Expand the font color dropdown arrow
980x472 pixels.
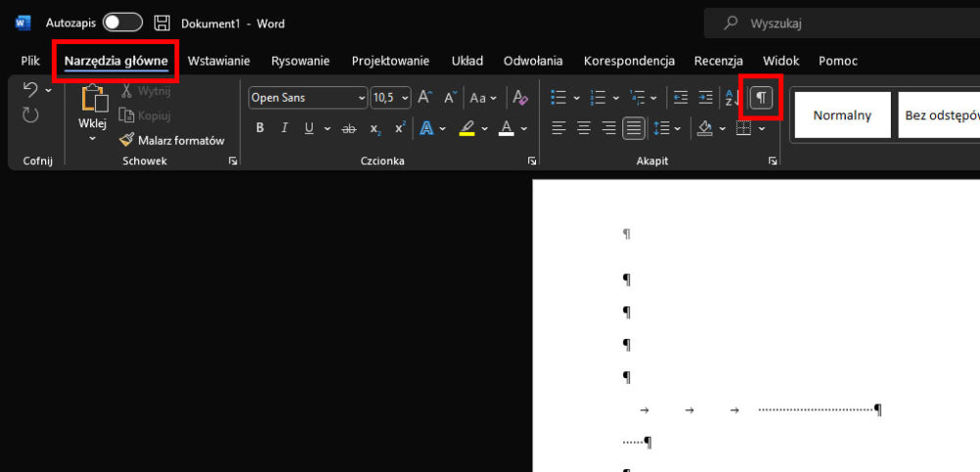[x=524, y=128]
